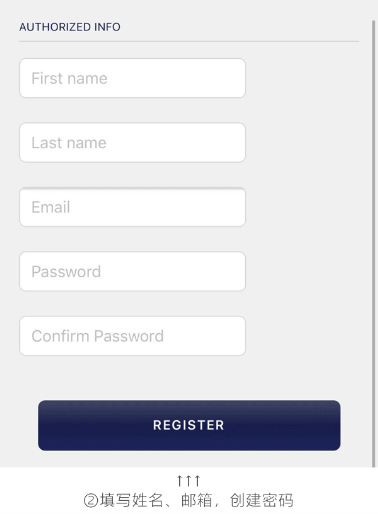This screenshot has width=378, height=514.
Task: Click the First name input field
Action: [x=132, y=78]
